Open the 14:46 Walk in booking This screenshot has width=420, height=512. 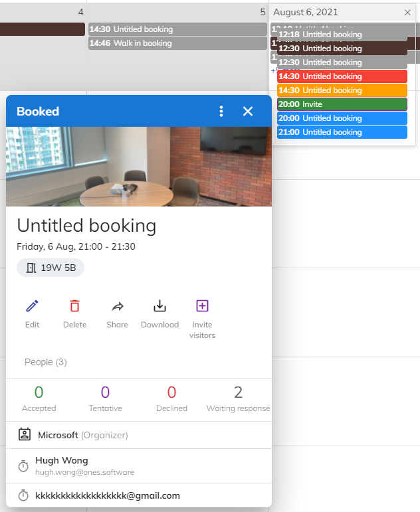click(x=177, y=43)
